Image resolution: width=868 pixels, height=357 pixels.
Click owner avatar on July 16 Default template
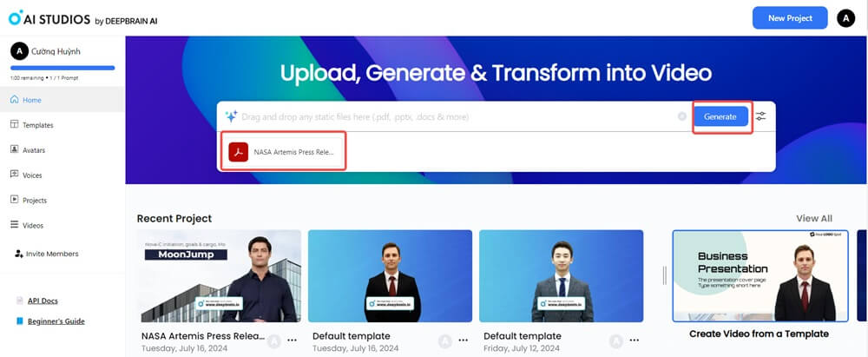pos(444,341)
